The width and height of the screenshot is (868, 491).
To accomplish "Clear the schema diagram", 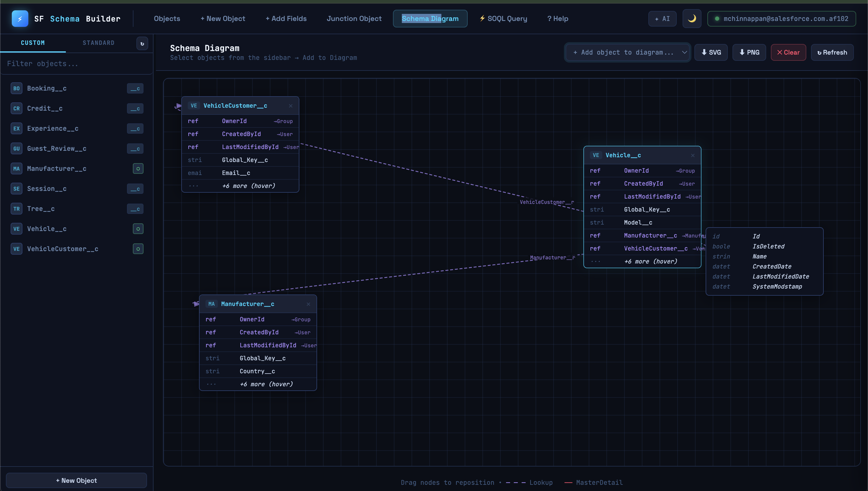I will point(788,52).
